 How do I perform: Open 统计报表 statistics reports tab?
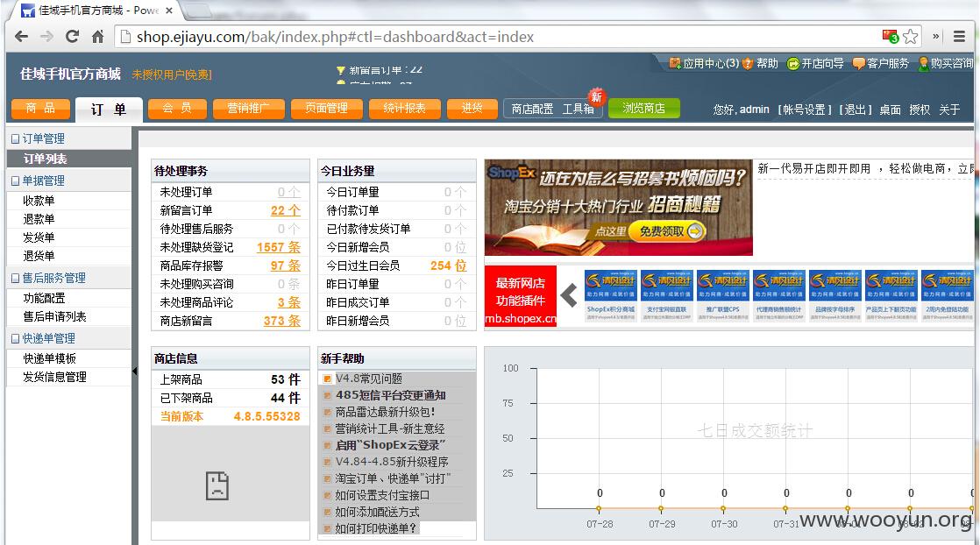tap(404, 109)
